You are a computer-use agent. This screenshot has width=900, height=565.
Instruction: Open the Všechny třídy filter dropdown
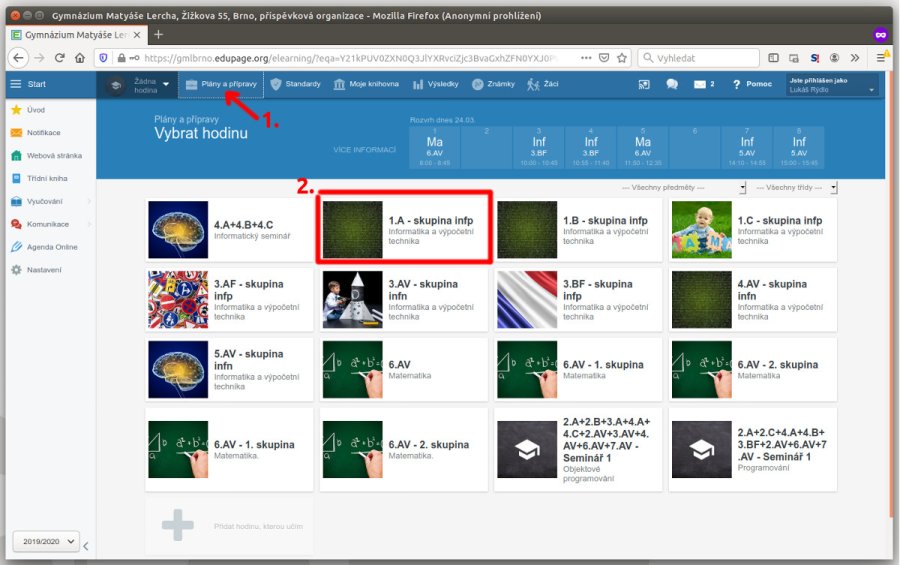point(796,188)
